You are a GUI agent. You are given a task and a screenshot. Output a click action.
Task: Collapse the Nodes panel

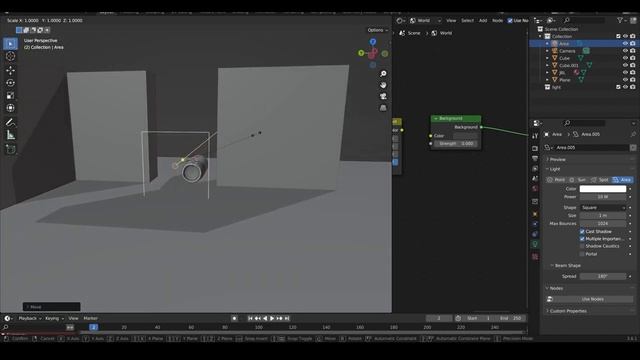pos(555,288)
